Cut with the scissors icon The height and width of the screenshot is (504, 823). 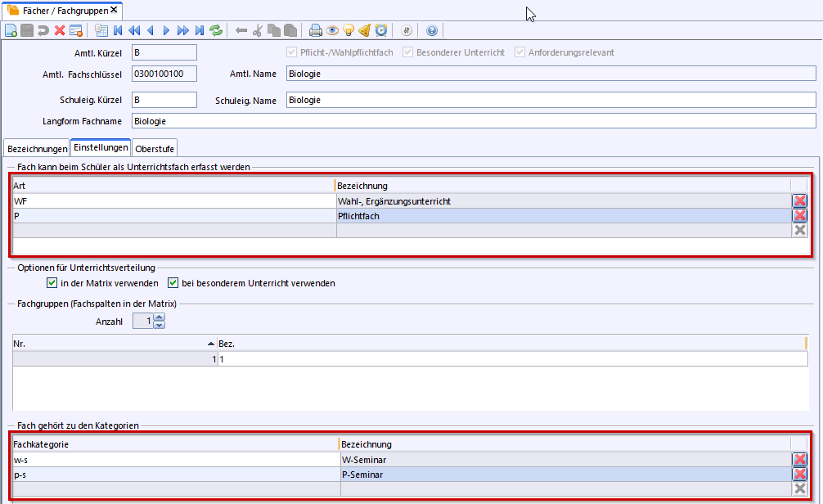257,30
